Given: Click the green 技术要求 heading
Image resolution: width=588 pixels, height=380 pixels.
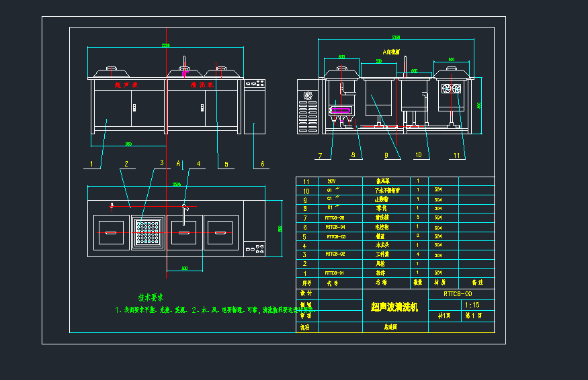Looking at the screenshot, I should pos(151,297).
